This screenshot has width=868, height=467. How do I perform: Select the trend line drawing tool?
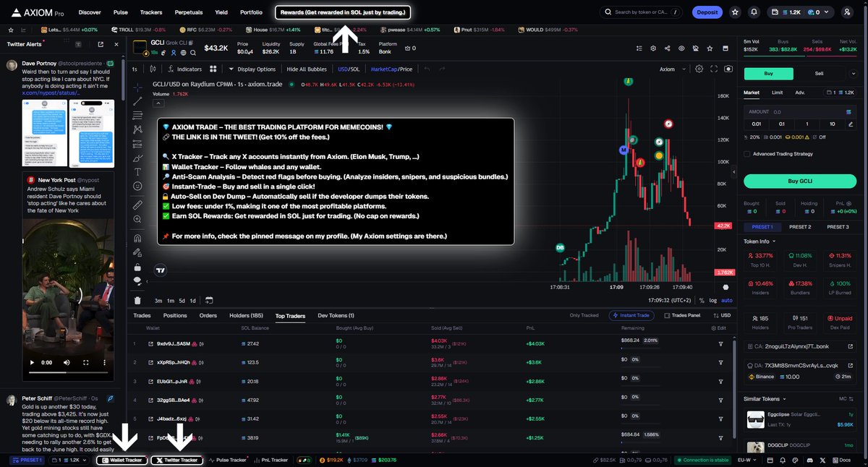[x=137, y=101]
